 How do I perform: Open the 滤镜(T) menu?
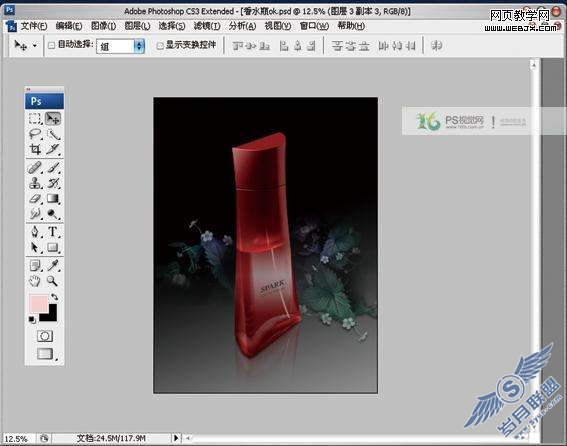click(x=207, y=26)
